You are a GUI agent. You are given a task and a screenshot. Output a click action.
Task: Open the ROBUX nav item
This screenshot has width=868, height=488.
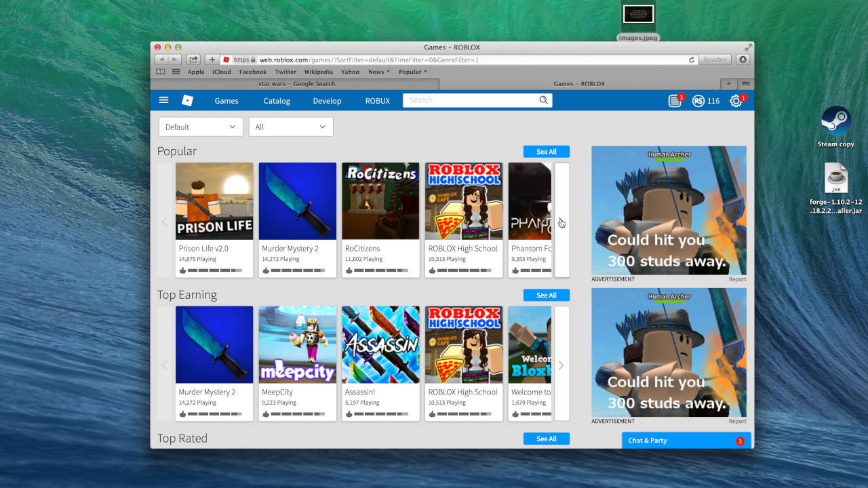point(378,101)
